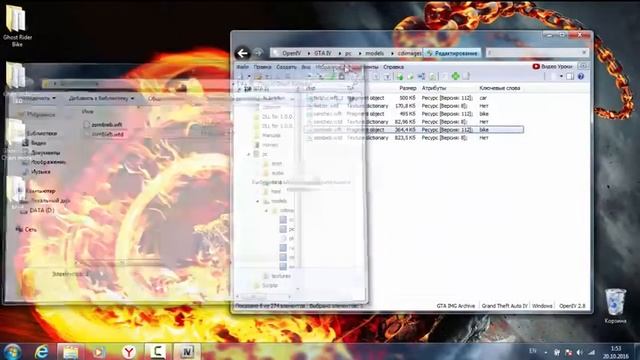Click the car keyword cell
640x360 pixels.
[483, 98]
